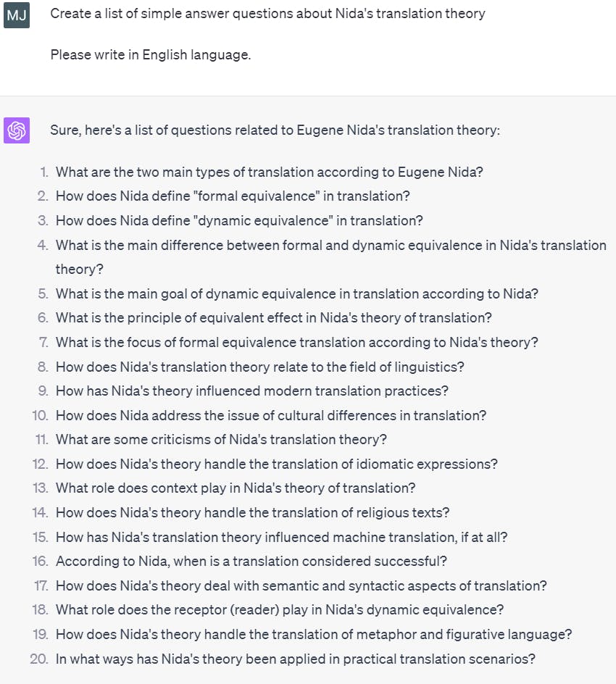Viewport: 616px width, 684px height.
Task: Click the assistant's intro sentence about Eugene Nida
Action: [x=275, y=130]
